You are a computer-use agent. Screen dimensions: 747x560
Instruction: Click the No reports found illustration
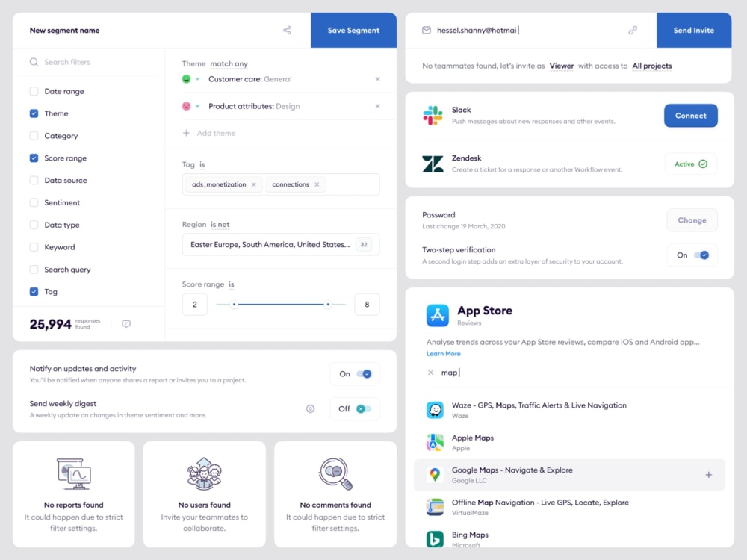tap(74, 474)
